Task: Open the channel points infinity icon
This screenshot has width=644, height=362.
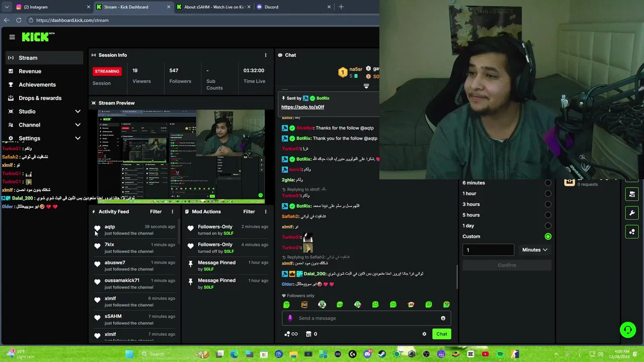Action: tap(291, 334)
